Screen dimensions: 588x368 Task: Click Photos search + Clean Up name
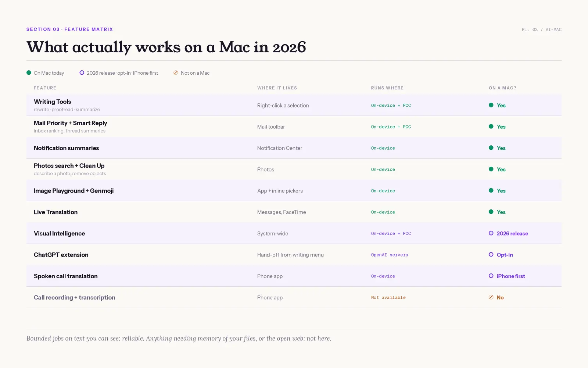click(69, 166)
